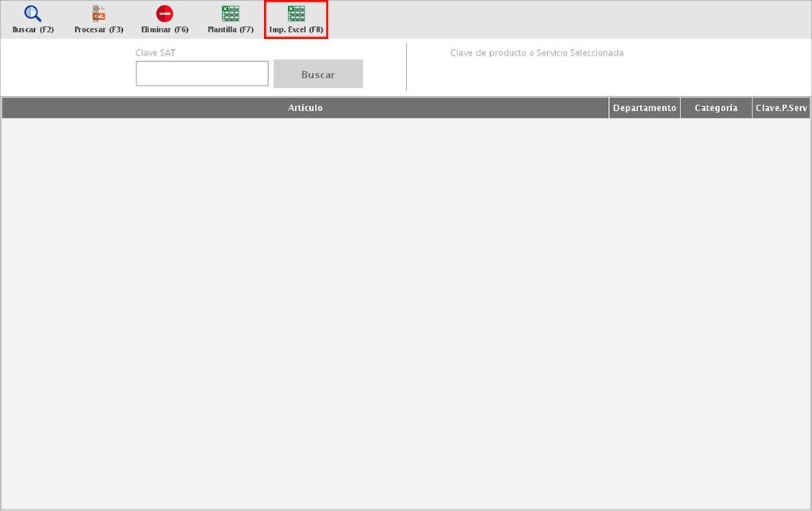This screenshot has height=511, width=812.
Task: Click the Imp. Excel spreadsheet icon
Action: click(x=296, y=13)
